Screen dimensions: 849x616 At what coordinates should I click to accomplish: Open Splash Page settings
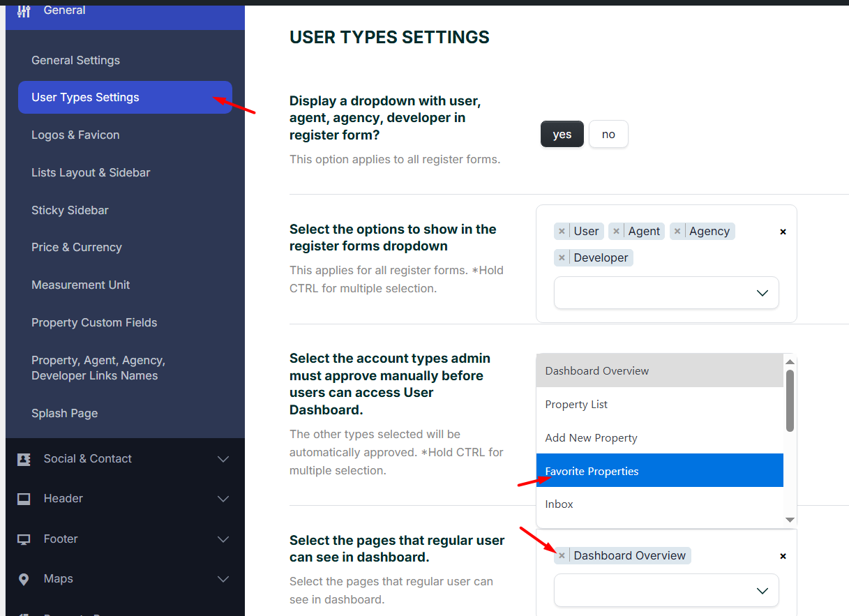64,413
